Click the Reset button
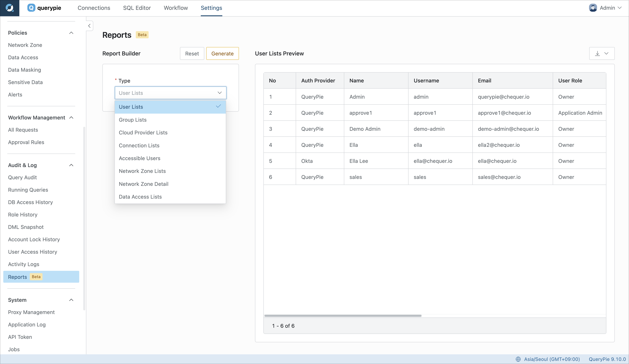This screenshot has width=629, height=364. point(192,53)
